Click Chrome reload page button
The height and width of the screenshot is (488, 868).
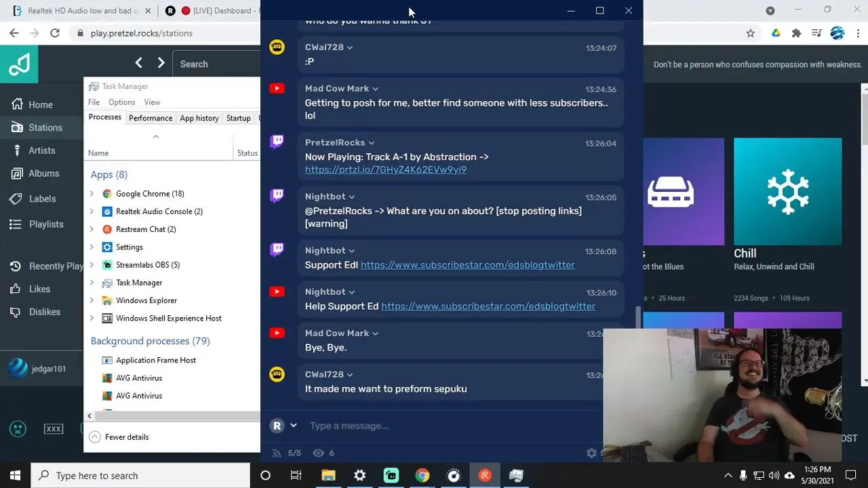pyautogui.click(x=55, y=33)
